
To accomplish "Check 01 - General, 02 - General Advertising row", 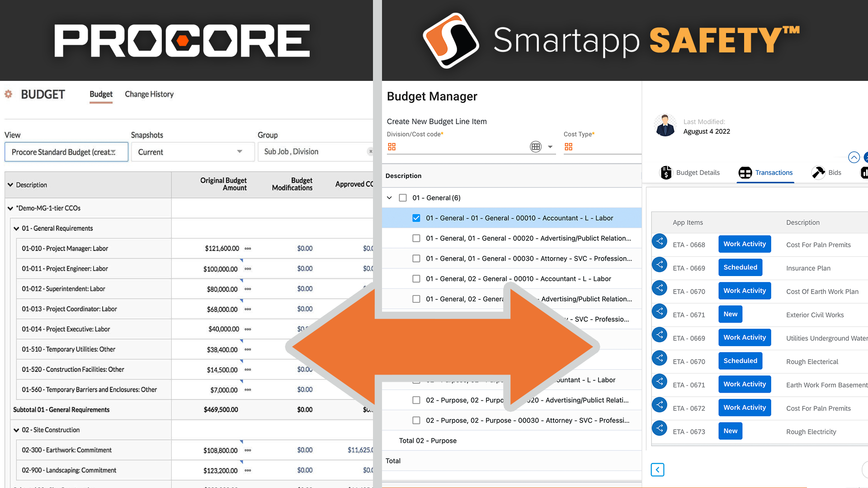I will click(416, 299).
